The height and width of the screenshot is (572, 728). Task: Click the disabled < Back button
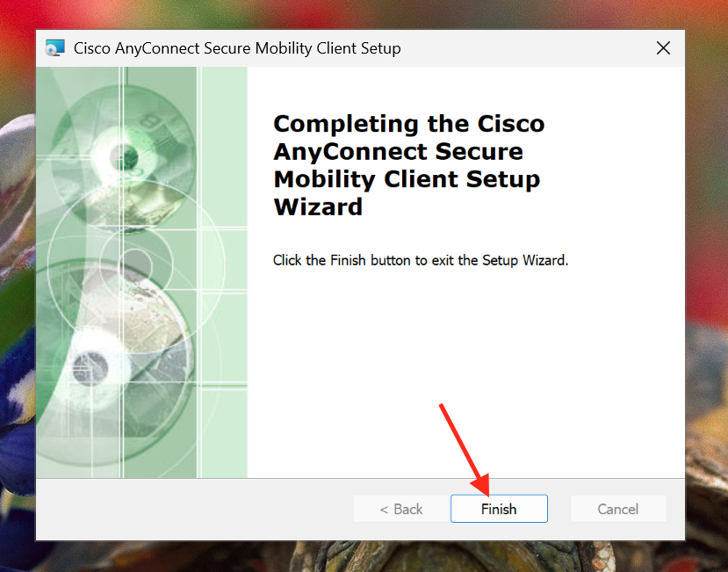pos(401,509)
